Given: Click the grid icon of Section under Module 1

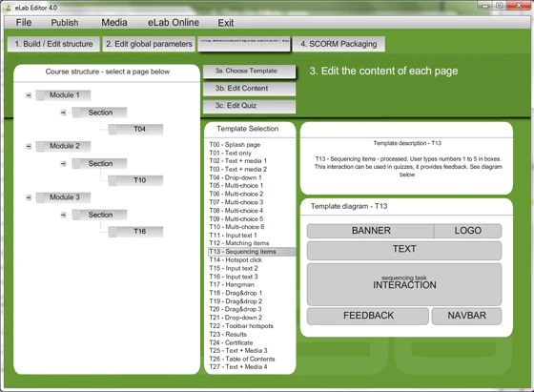Looking at the screenshot, I should point(76,113).
